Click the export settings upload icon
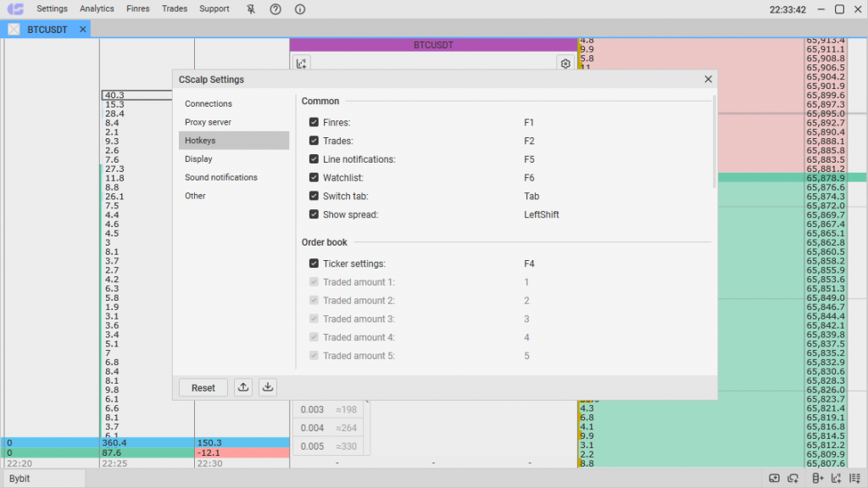868x488 pixels. click(x=243, y=387)
